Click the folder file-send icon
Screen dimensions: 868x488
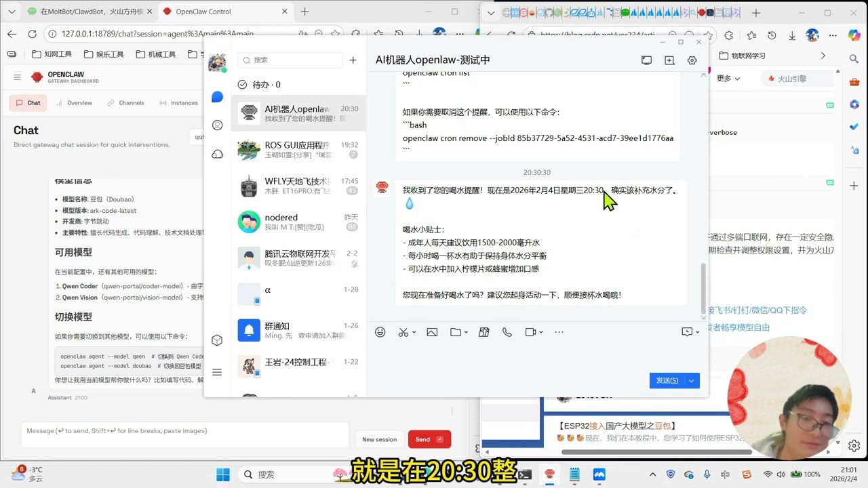tap(456, 332)
